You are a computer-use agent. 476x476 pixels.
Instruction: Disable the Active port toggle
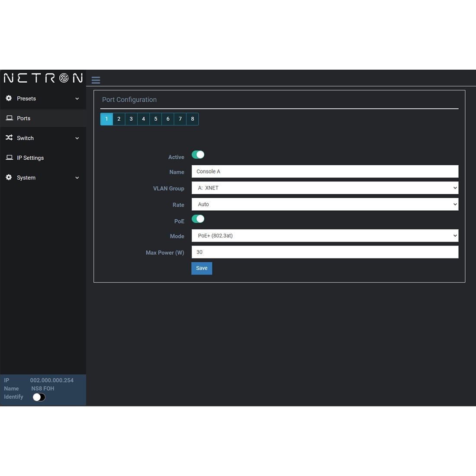(198, 155)
